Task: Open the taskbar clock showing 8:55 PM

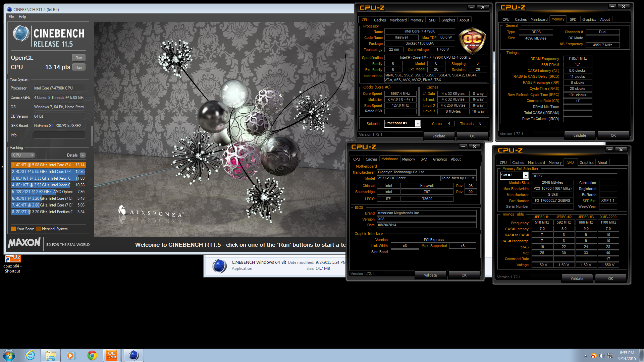Action: point(627,356)
